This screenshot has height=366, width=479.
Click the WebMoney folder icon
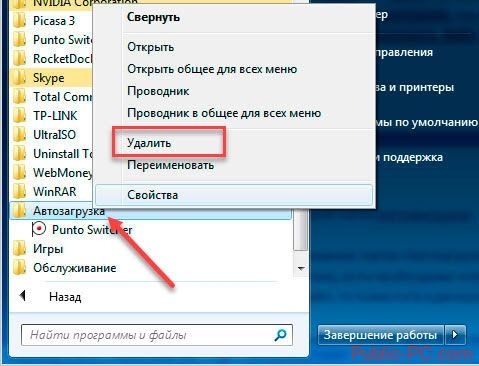click(x=19, y=173)
